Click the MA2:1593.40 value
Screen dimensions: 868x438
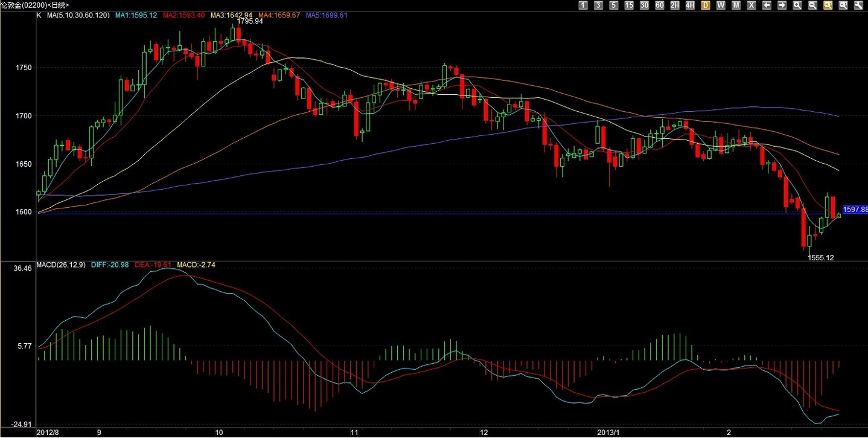coord(183,14)
